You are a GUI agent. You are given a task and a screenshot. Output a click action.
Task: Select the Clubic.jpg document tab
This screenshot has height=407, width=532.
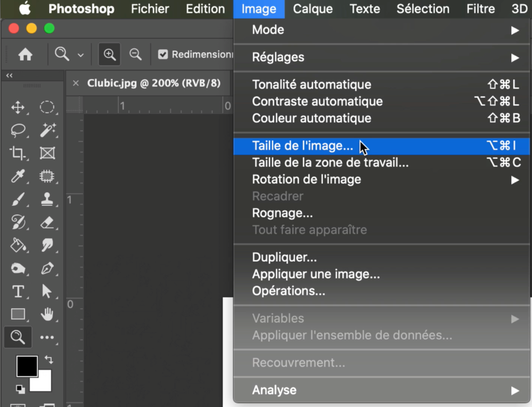(153, 83)
